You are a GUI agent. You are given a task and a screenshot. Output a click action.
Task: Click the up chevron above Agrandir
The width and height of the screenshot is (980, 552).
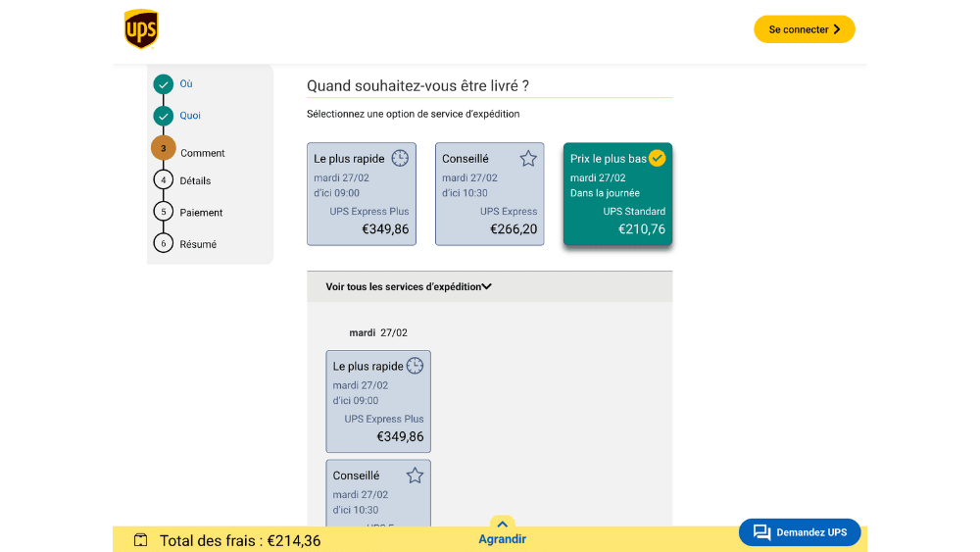click(x=502, y=524)
